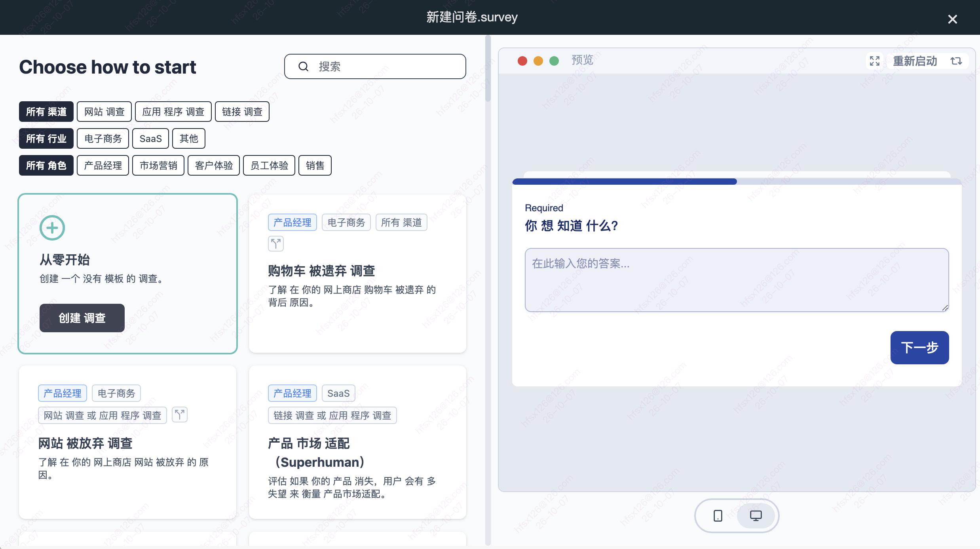
Task: Switch preview to desktop view
Action: pos(756,515)
